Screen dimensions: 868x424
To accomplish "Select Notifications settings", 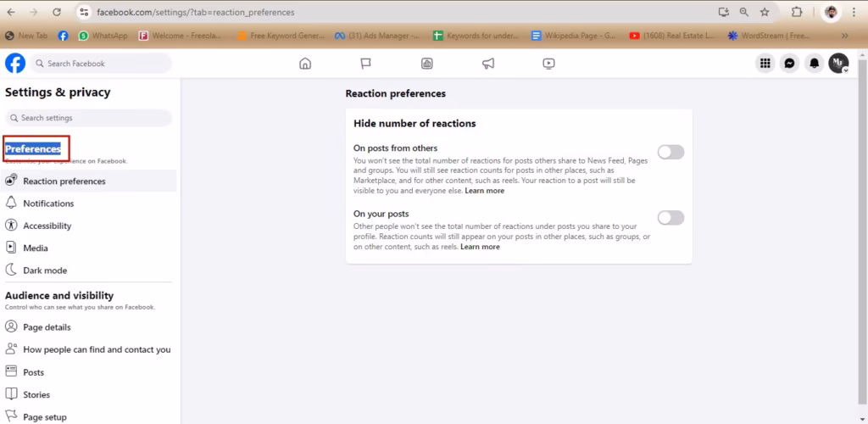I will 88,204.
